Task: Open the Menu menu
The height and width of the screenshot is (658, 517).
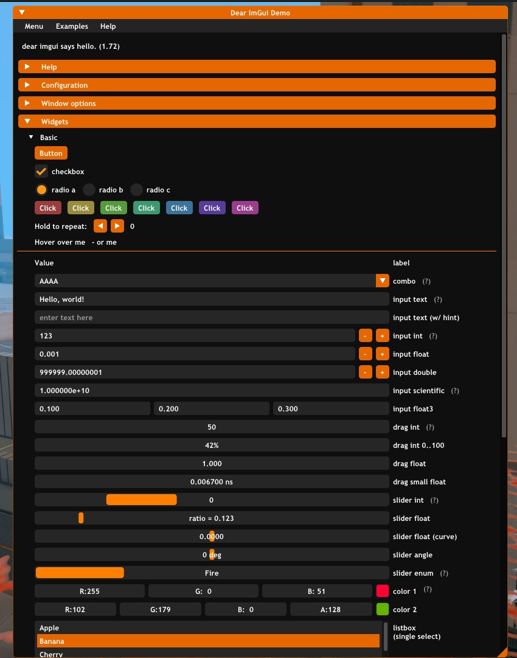Action: tap(34, 26)
